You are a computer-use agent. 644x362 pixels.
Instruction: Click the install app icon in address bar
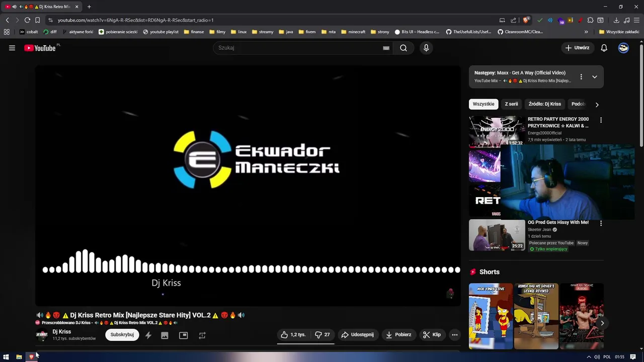click(502, 20)
